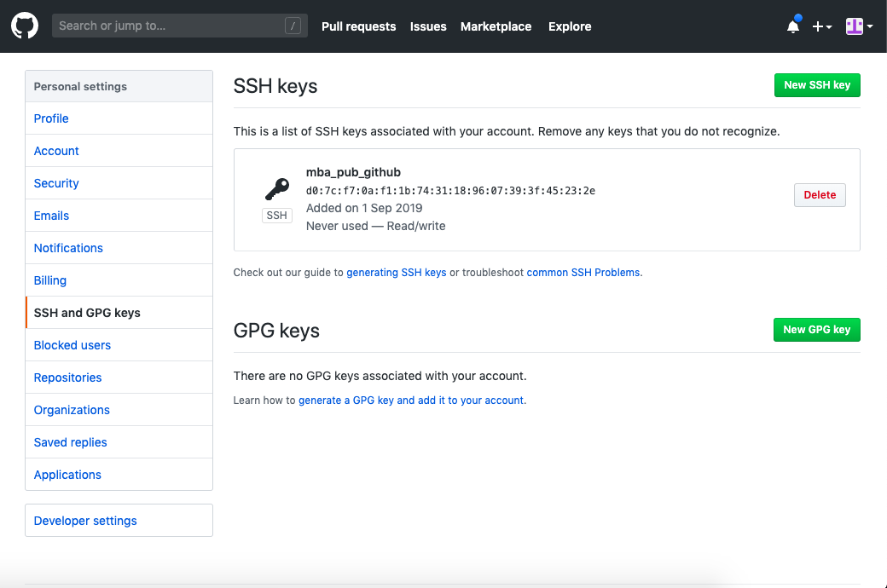Image resolution: width=887 pixels, height=588 pixels.
Task: Delete the mba_pub_github SSH key
Action: 819,194
